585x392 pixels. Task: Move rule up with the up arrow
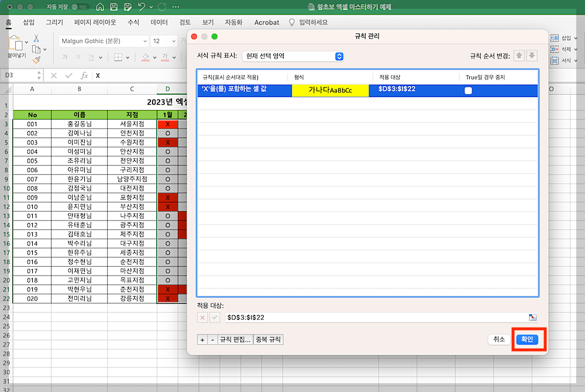pyautogui.click(x=519, y=56)
